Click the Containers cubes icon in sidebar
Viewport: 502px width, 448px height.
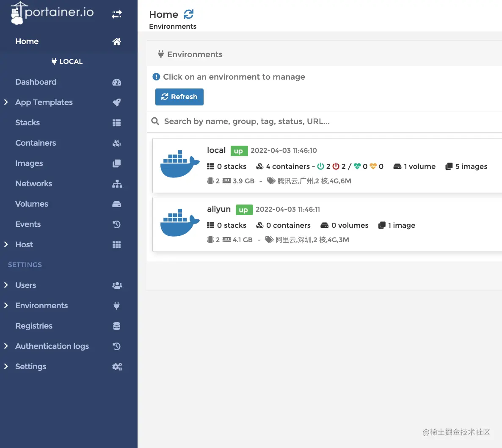coord(117,143)
